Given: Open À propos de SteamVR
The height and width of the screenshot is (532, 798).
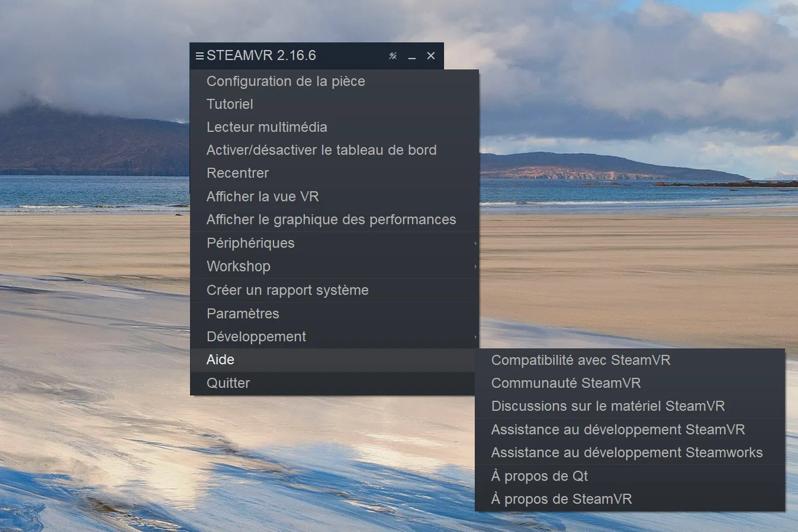Looking at the screenshot, I should tap(630, 499).
